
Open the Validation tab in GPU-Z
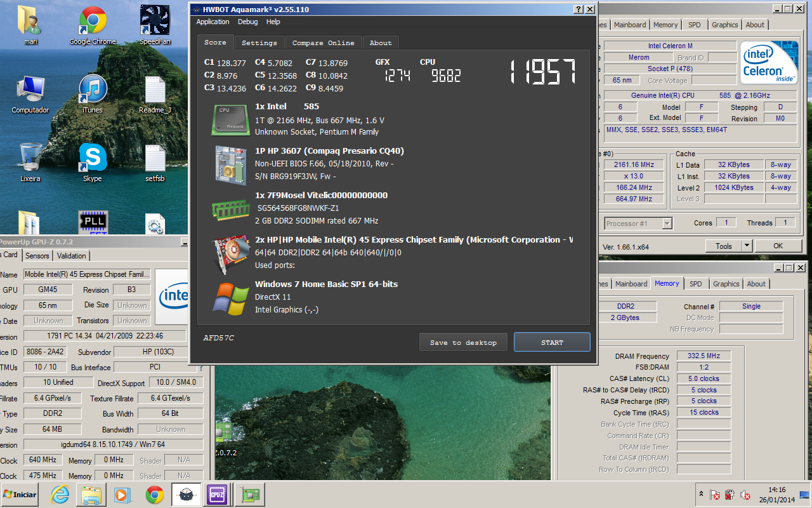click(71, 255)
